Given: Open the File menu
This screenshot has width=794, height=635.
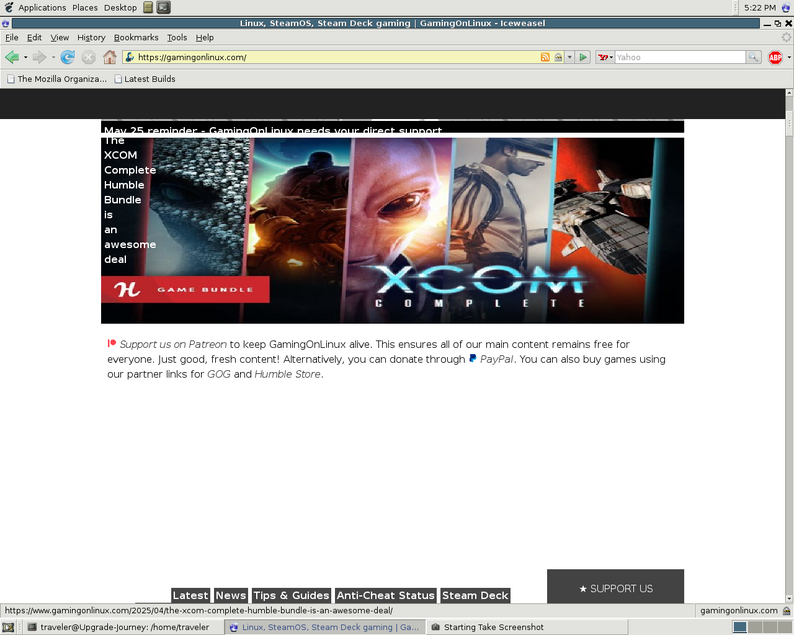Looking at the screenshot, I should (x=12, y=37).
